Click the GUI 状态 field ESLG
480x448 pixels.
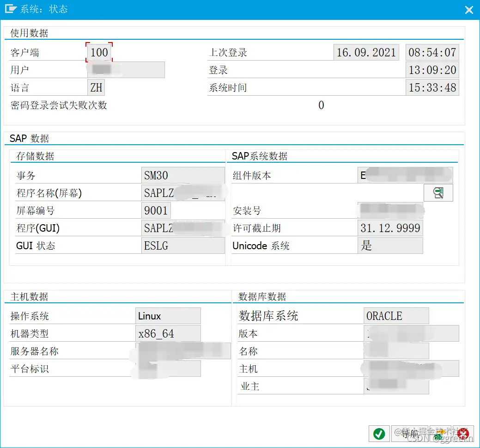(183, 246)
